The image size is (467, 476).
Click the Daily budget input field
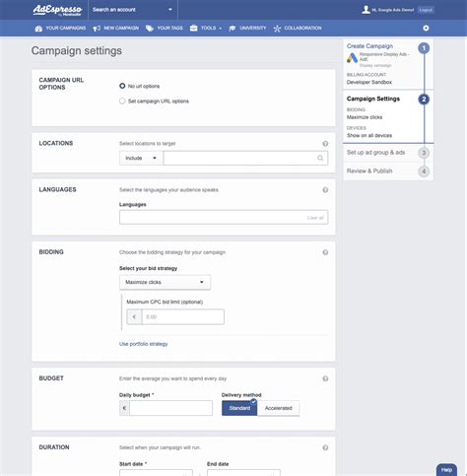point(170,408)
